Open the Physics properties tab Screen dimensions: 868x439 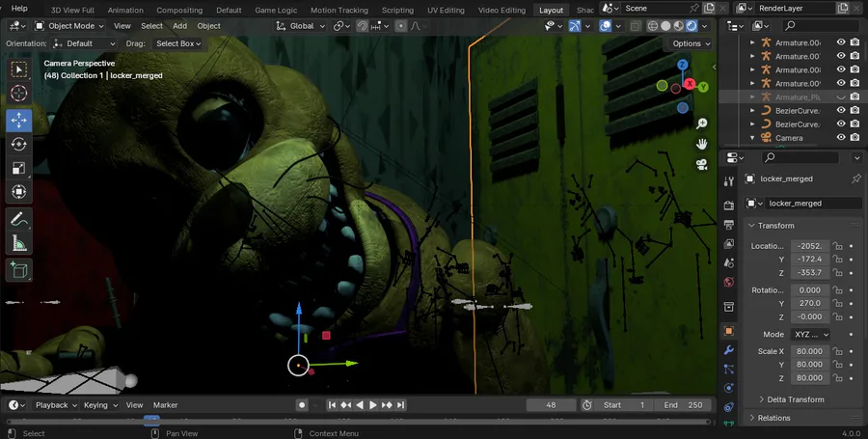(x=728, y=388)
